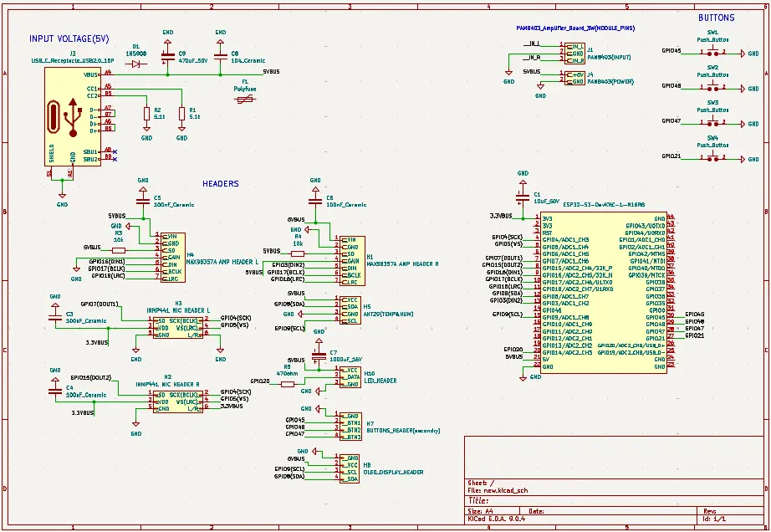Select header H5 AHT20 symbol
771x532 pixels.
coord(350,309)
